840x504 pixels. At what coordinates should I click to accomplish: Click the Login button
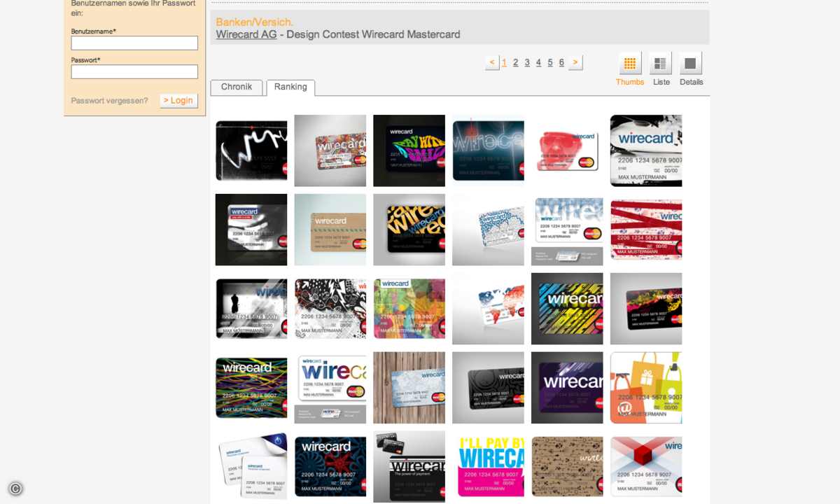coord(178,101)
